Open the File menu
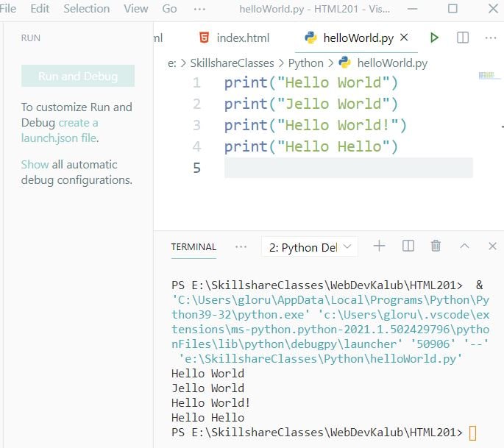Screen dimensions: 504x448 pos(7,9)
